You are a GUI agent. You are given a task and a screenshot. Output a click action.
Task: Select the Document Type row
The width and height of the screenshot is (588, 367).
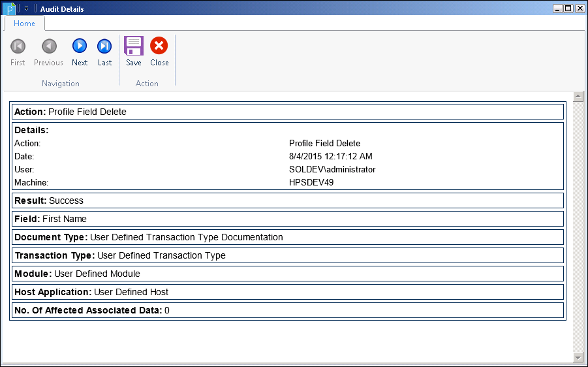coord(288,237)
